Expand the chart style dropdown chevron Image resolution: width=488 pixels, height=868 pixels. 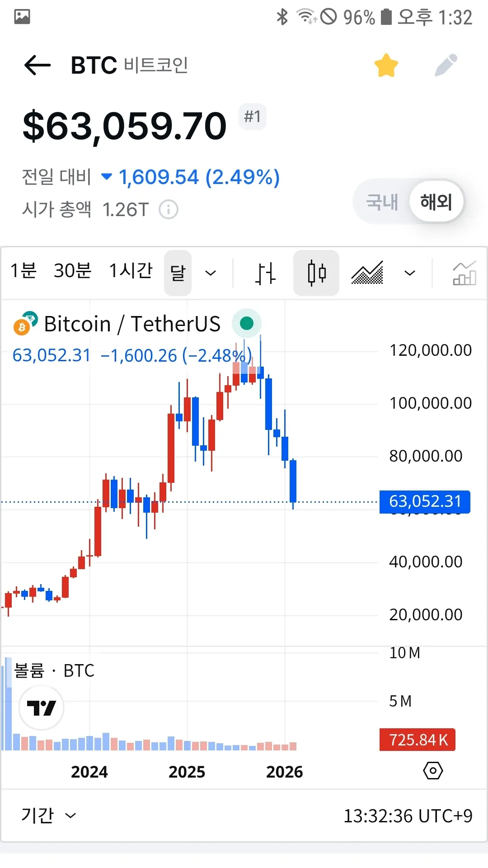click(410, 273)
